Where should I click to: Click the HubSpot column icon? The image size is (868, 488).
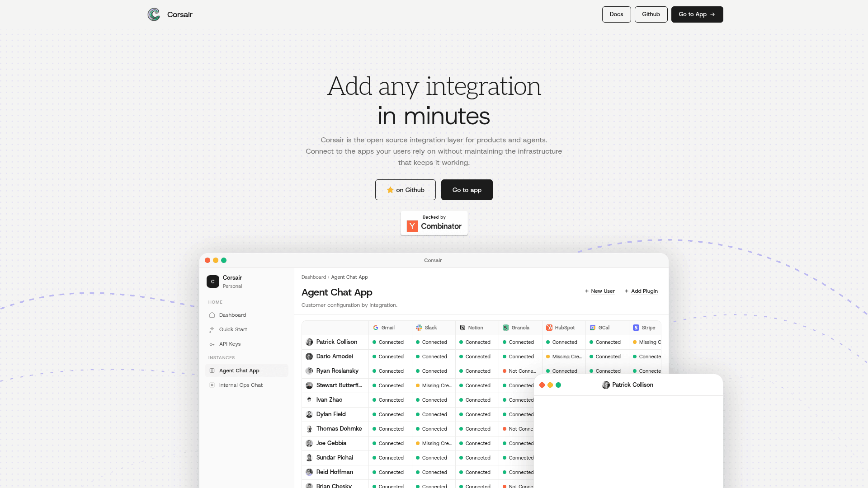549,328
